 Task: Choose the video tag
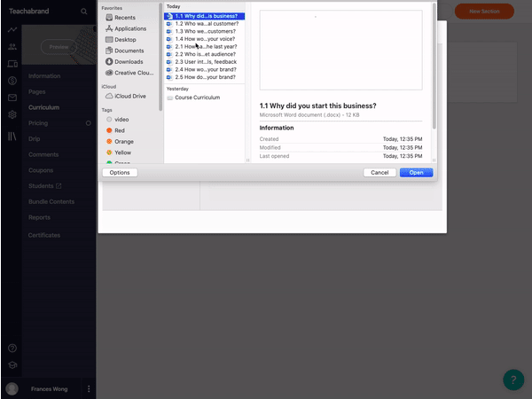(x=117, y=120)
